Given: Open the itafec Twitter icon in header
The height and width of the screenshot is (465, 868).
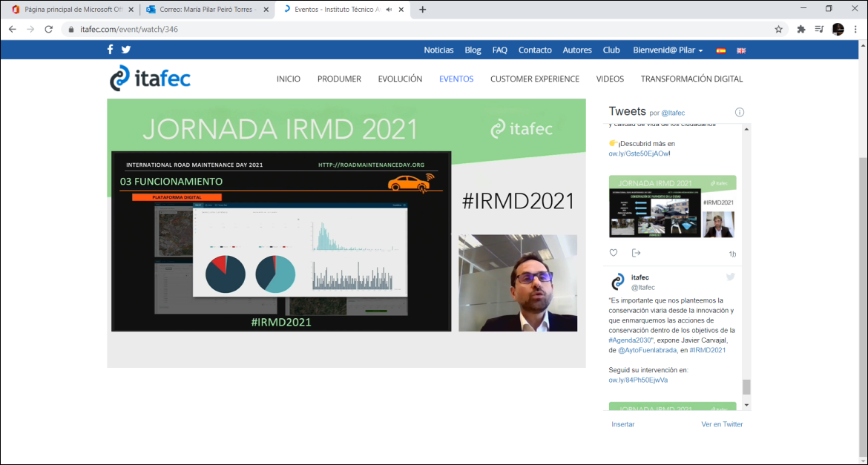Looking at the screenshot, I should click(126, 50).
